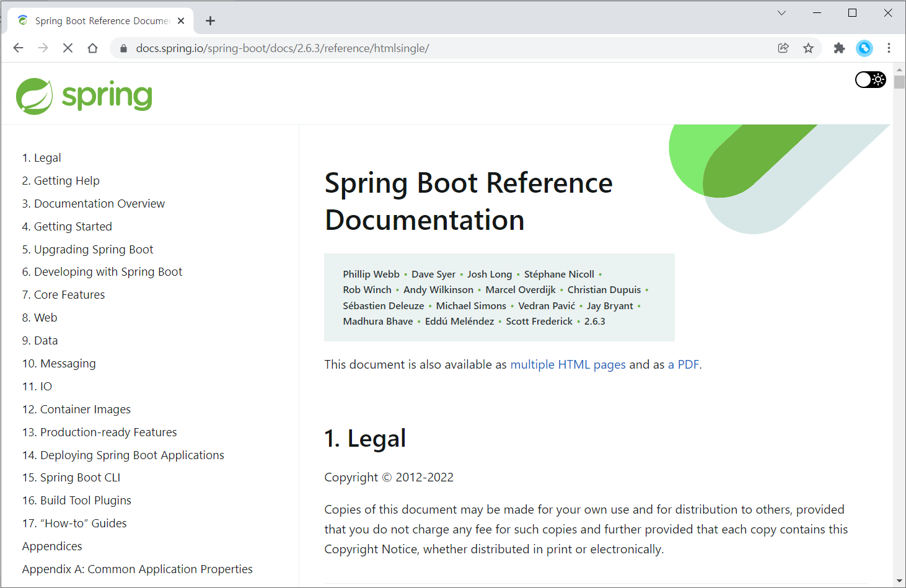
Task: Open 12. Container Images
Action: 76,410
